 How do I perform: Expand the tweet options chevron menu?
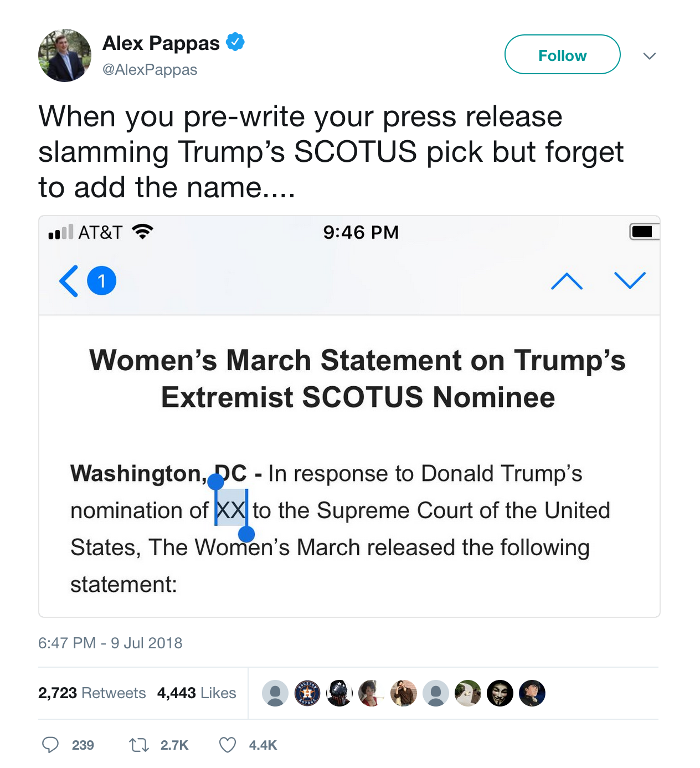650,56
